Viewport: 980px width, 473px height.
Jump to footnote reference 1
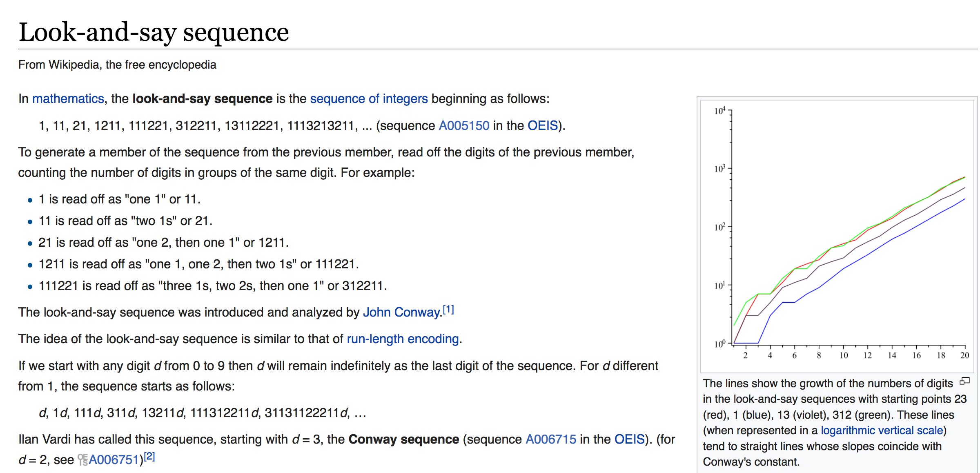click(x=448, y=310)
